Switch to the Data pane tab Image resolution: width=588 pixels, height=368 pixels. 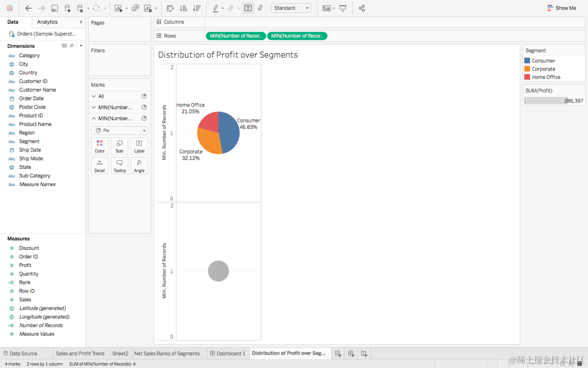[13, 22]
